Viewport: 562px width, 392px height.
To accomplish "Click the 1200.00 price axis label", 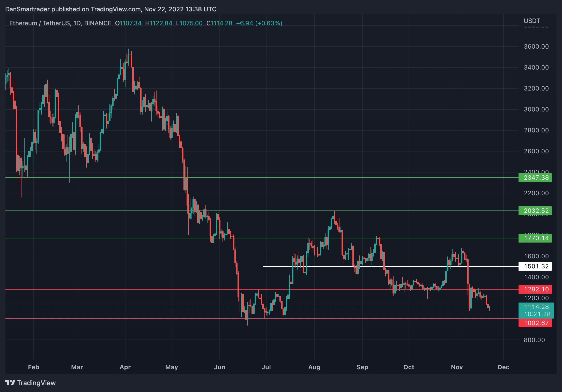I will pyautogui.click(x=536, y=298).
